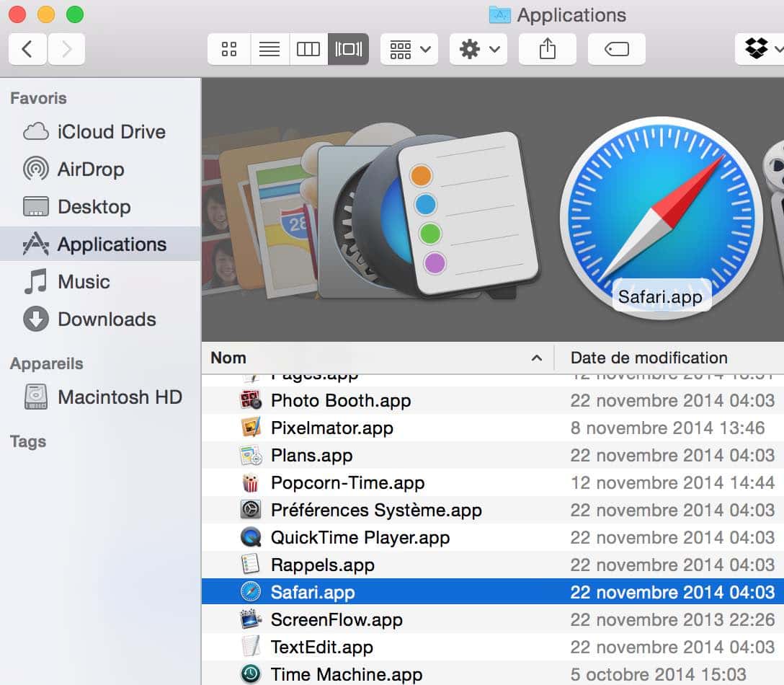The image size is (784, 685).
Task: Select Time Machine.app in the list
Action: 492,674
